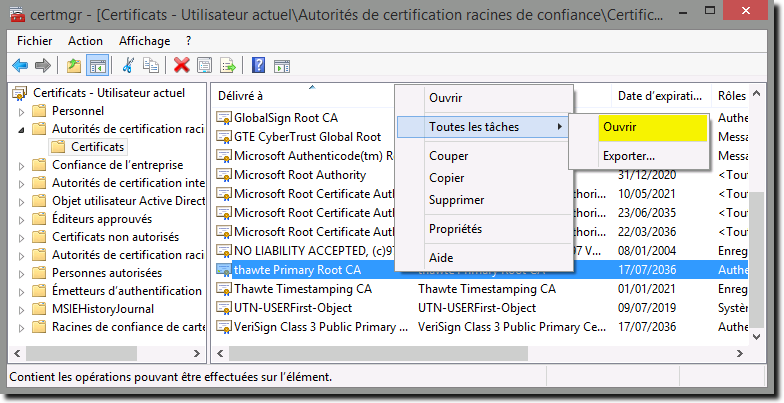This screenshot has width=784, height=403.
Task: Click the red Delete X icon
Action: tap(182, 66)
